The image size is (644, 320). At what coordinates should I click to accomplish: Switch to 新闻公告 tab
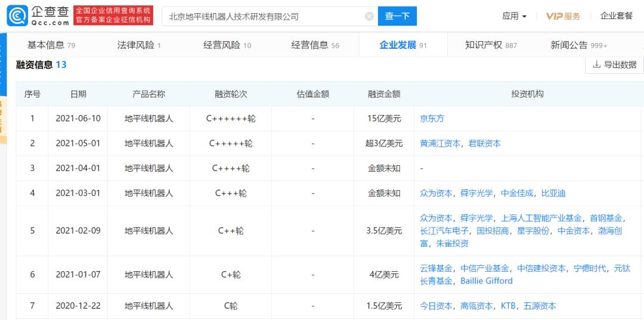tap(578, 45)
